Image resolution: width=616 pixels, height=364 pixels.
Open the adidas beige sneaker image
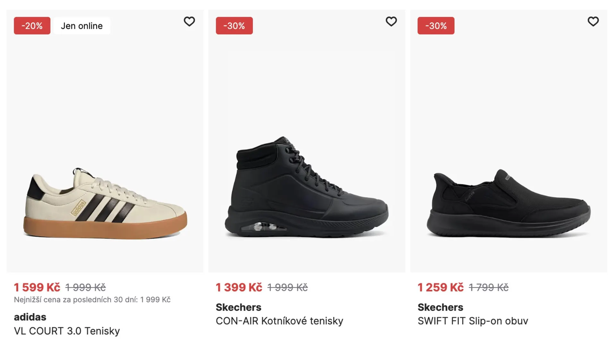click(x=105, y=204)
